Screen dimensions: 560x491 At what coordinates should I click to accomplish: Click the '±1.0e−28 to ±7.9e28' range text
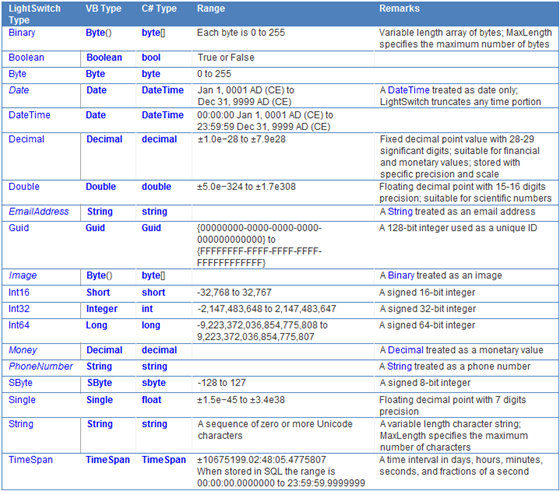click(x=242, y=139)
